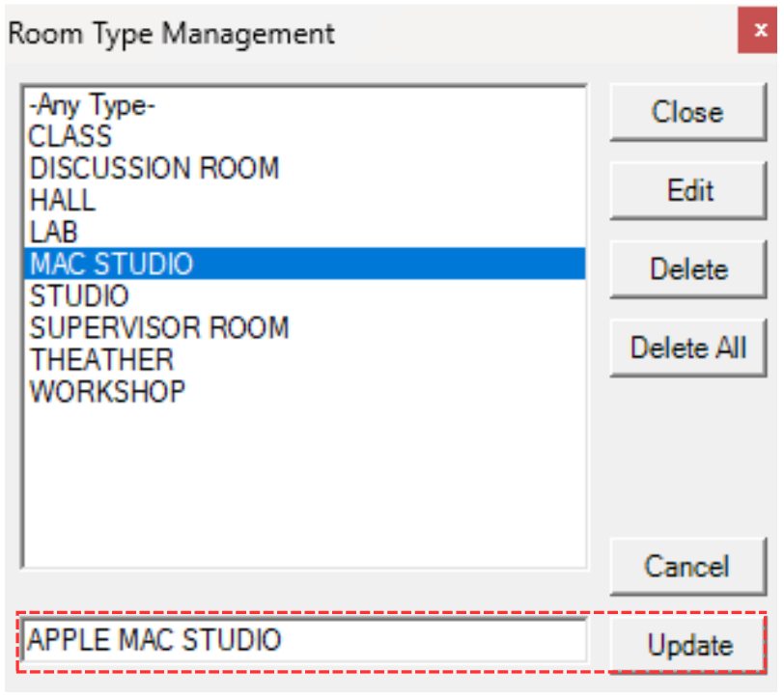Choose DISCUSSION ROOM from the list
Screen dimensions: 784x699
point(154,168)
